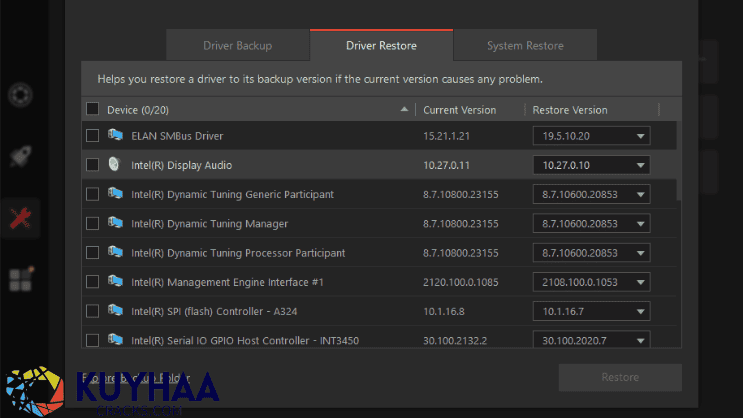Click the Dynamic Tuning Manager device icon
This screenshot has width=743, height=418.
tap(115, 223)
